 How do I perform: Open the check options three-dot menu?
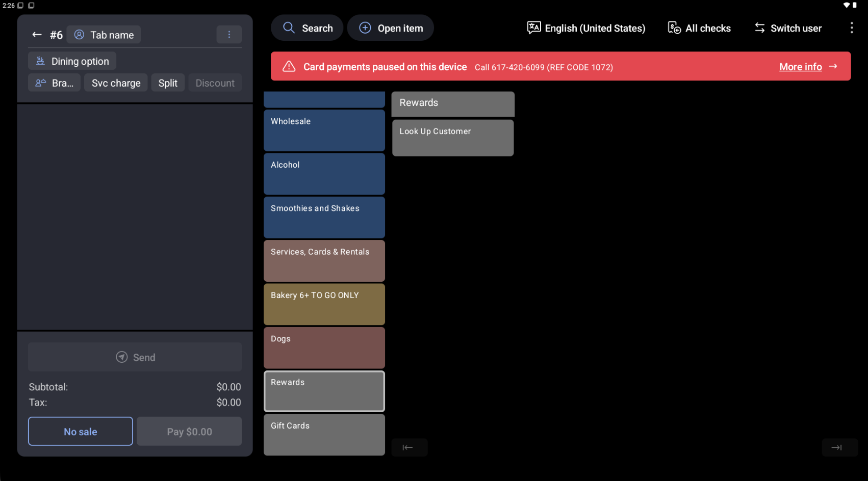(x=229, y=35)
